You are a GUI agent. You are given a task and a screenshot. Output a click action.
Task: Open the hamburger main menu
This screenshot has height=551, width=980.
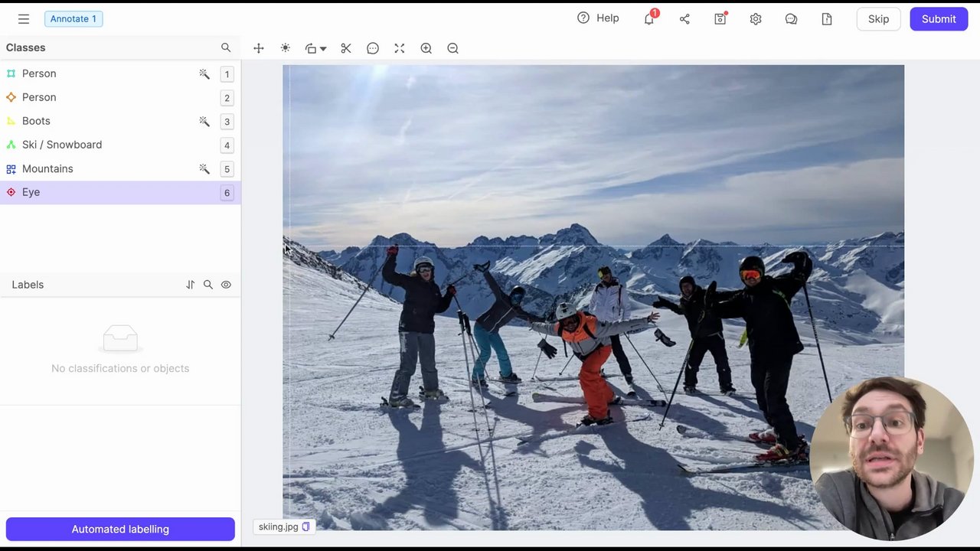point(24,19)
